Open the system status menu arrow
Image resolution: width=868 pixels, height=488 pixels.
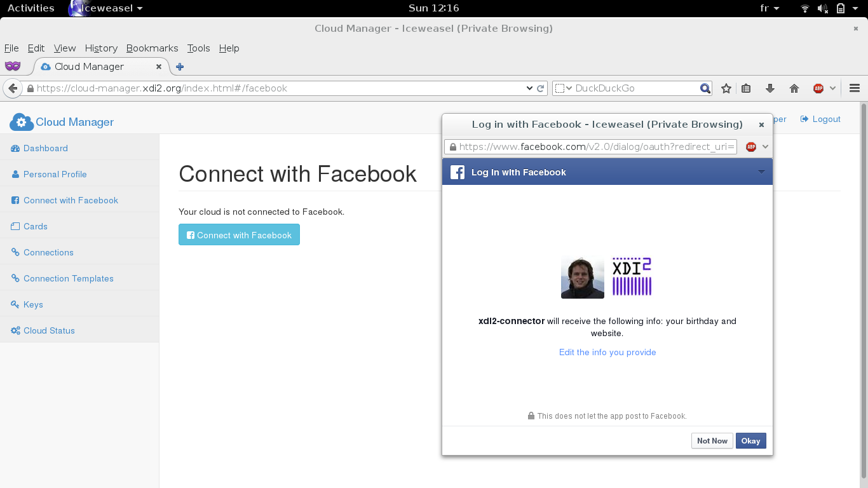856,8
